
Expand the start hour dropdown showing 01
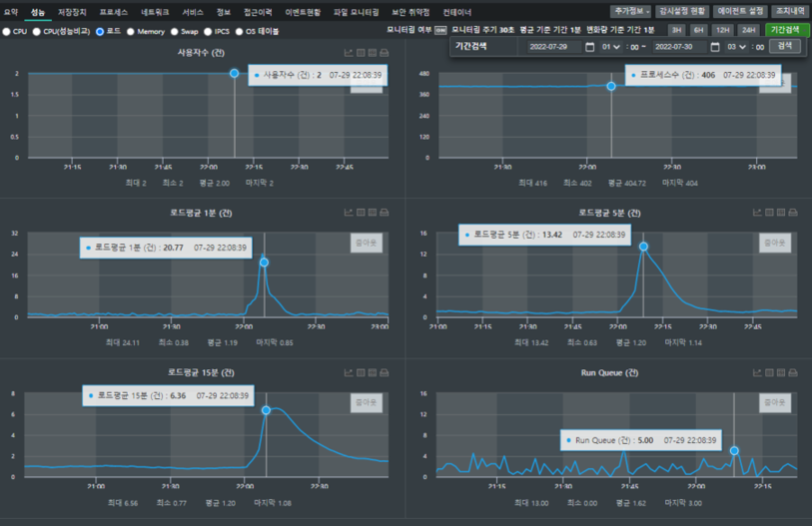pyautogui.click(x=610, y=47)
